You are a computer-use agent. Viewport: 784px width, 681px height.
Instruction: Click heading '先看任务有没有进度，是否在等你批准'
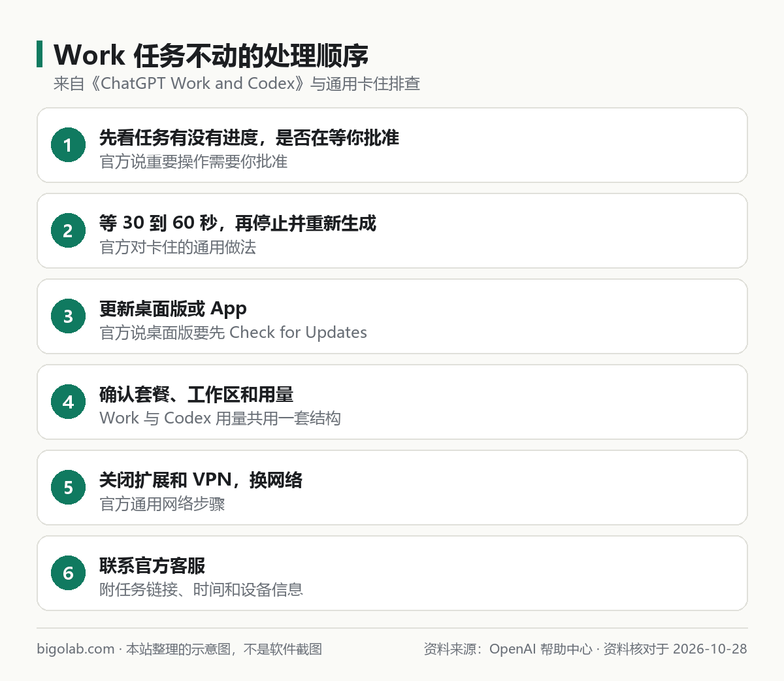coord(249,138)
